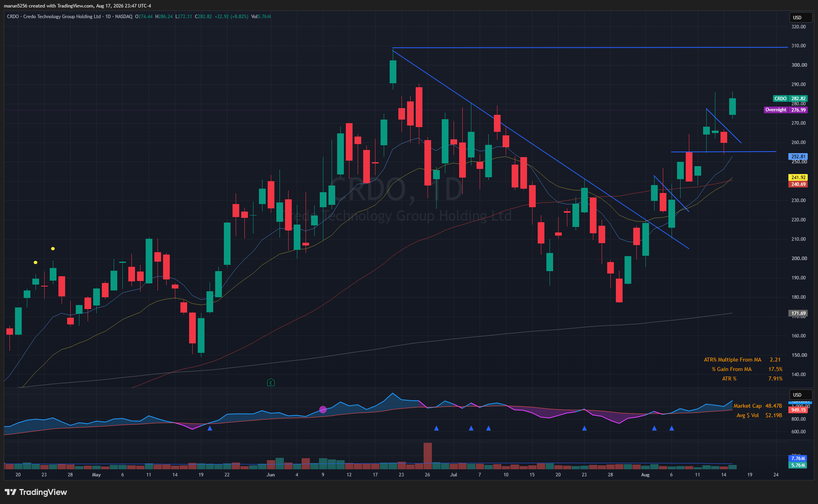Click the Aug label on the date axis

(645, 475)
